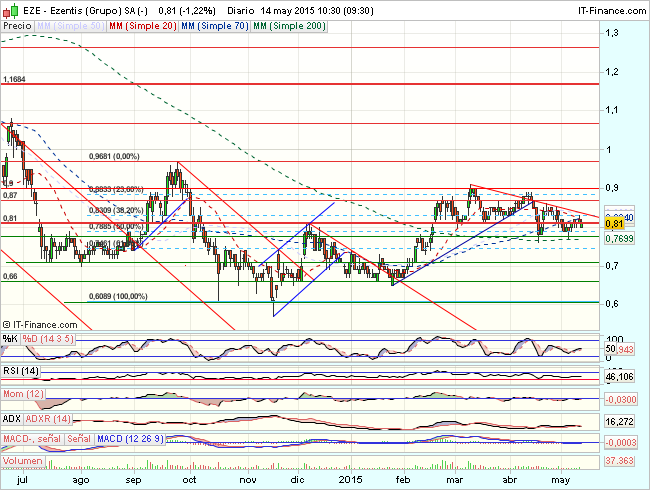Screen dimensions: 650x490
Task: Click the -0,0300 momentum value box
Action: 621,400
